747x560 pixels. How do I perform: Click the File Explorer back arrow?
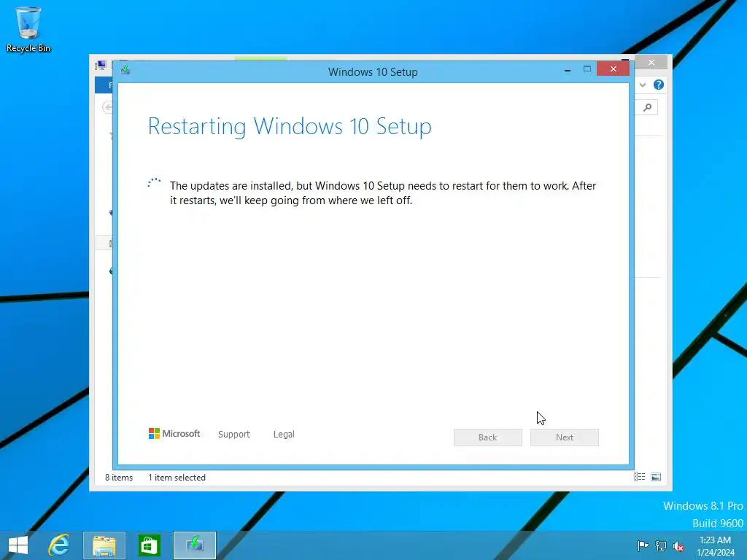tap(108, 107)
